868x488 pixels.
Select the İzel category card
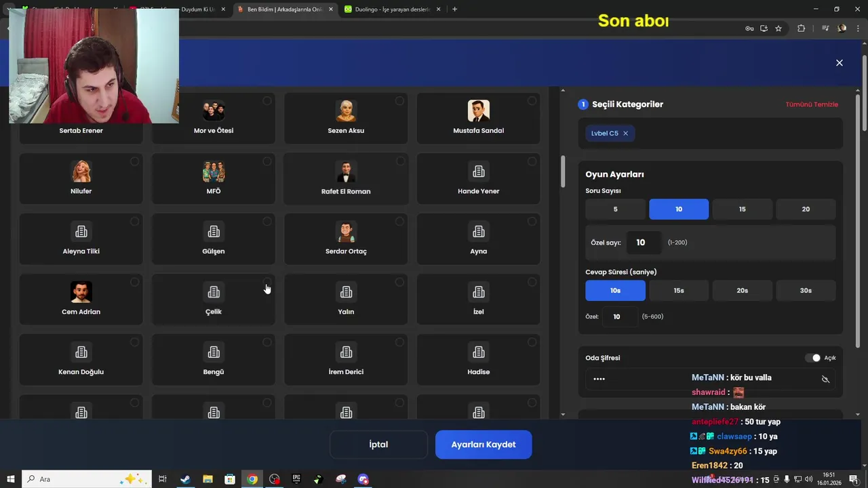coord(478,300)
